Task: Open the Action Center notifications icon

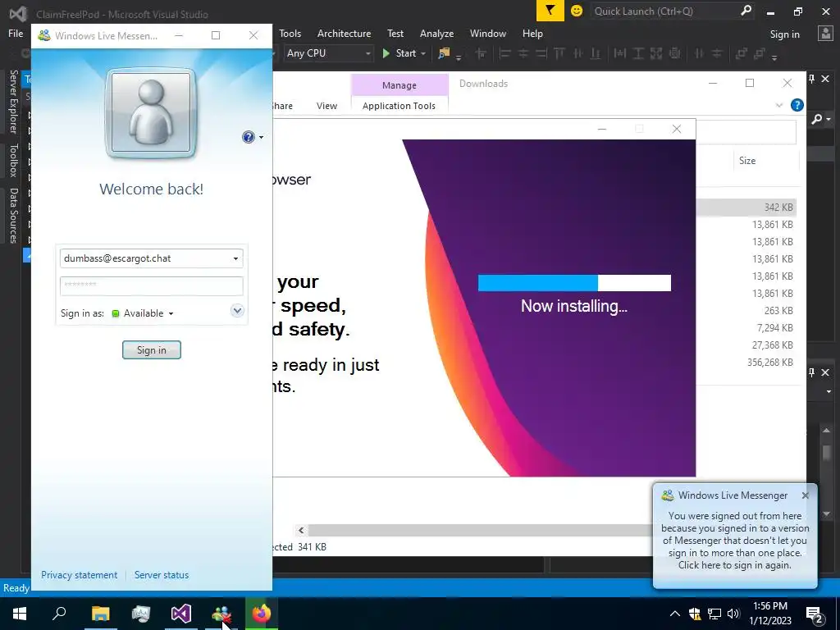Action: coord(815,614)
